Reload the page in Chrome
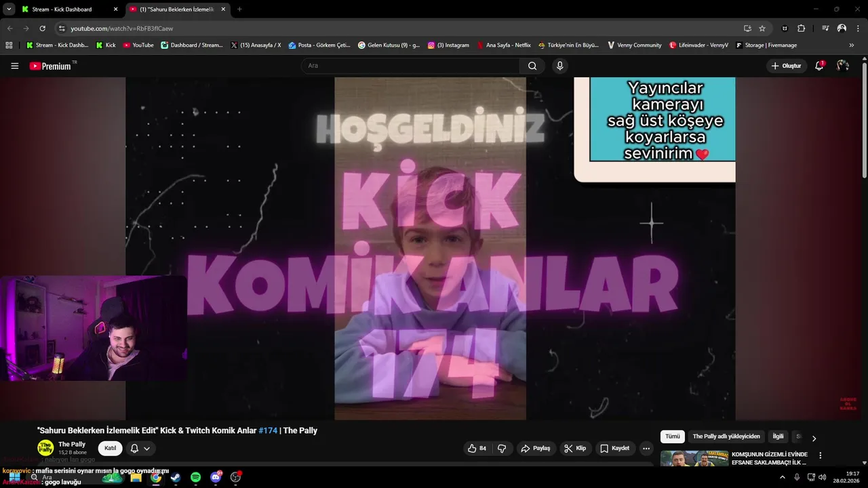 pyautogui.click(x=42, y=28)
